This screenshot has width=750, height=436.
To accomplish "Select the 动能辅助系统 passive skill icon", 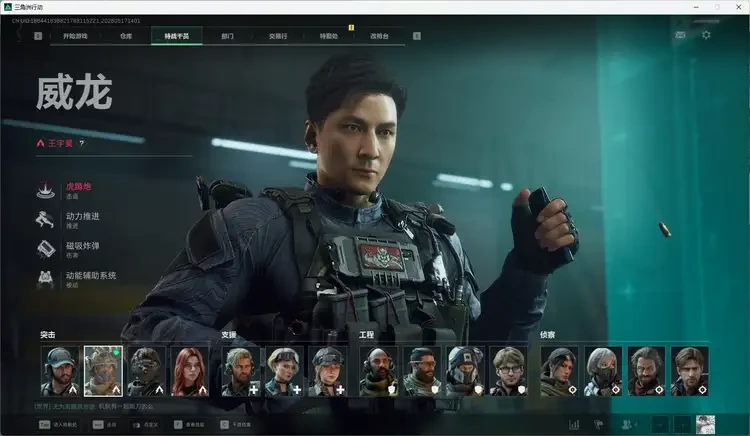I will tap(46, 279).
